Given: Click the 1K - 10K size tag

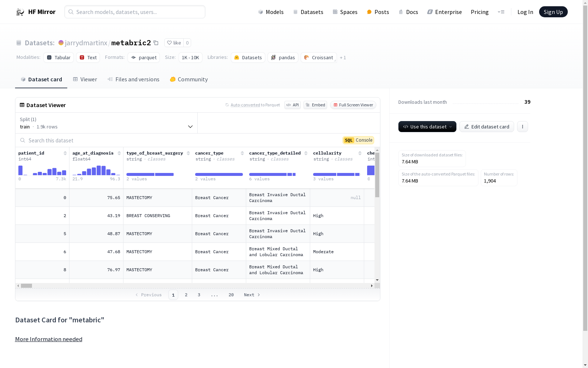Looking at the screenshot, I should pyautogui.click(x=190, y=57).
